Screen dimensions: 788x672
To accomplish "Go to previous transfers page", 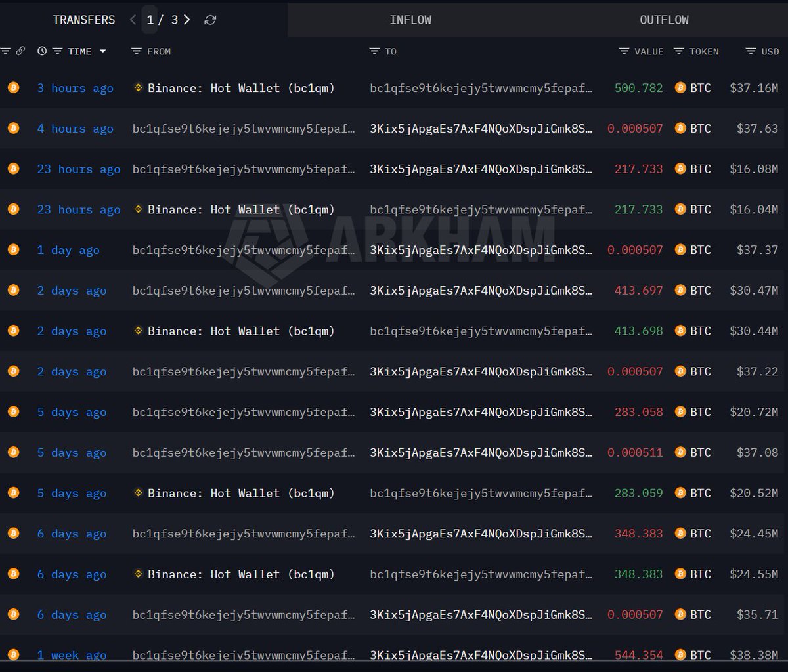I will click(x=133, y=20).
